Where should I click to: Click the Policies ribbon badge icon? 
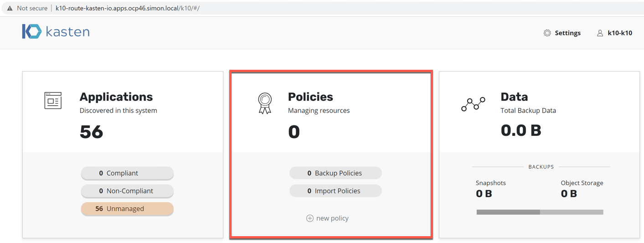pyautogui.click(x=265, y=103)
